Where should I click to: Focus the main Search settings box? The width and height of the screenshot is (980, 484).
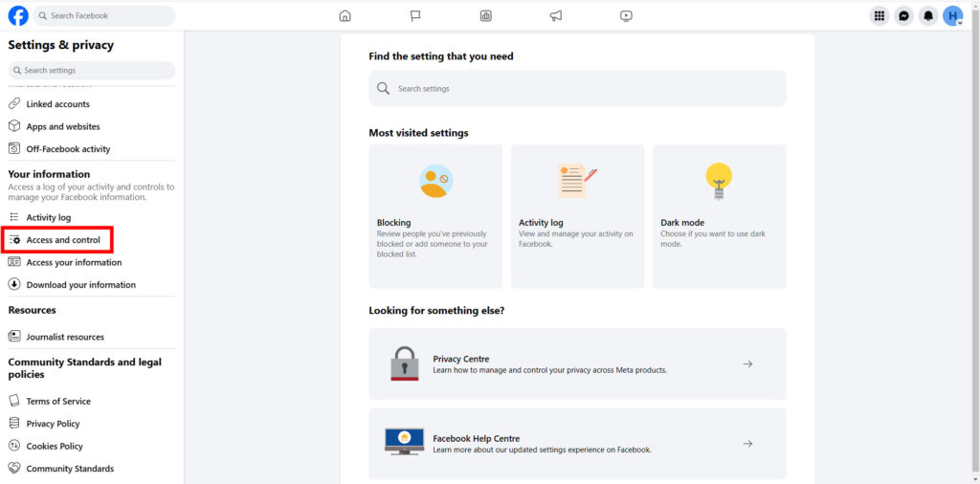(577, 89)
